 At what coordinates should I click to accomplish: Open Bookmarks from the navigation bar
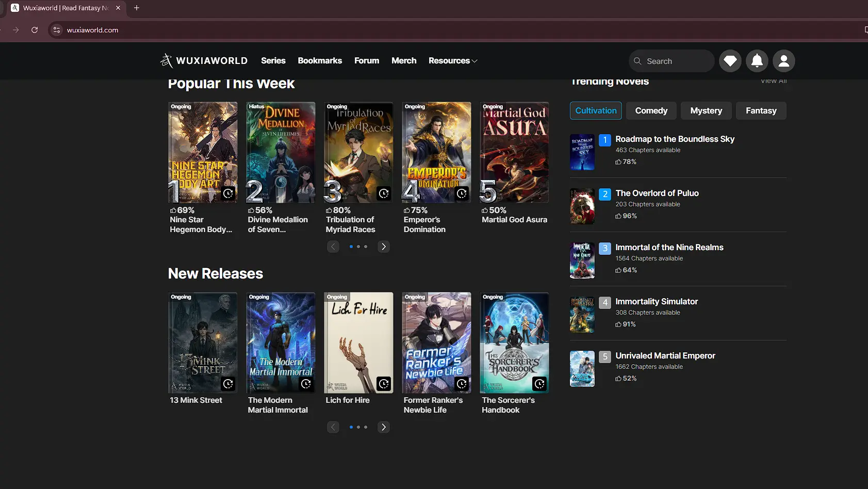pyautogui.click(x=320, y=61)
